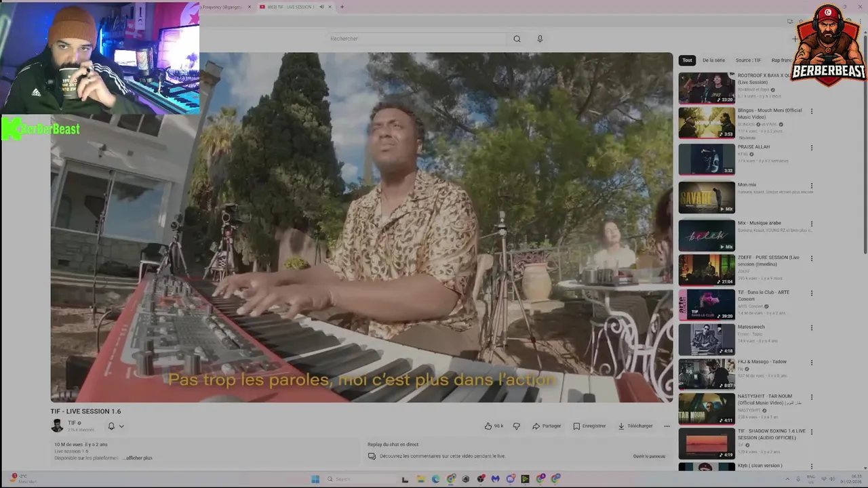Open options menu for Blingos - Mouch Meni
The image size is (868, 488).
[x=811, y=111]
